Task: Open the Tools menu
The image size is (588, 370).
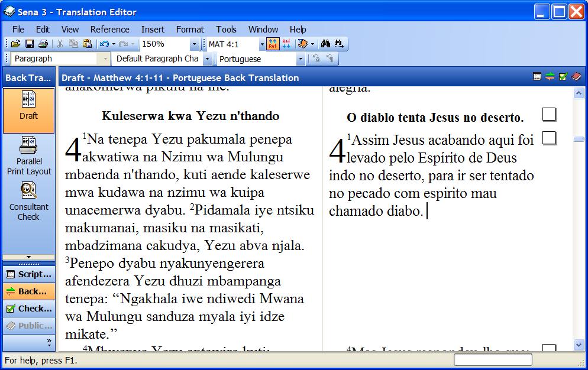Action: click(226, 29)
